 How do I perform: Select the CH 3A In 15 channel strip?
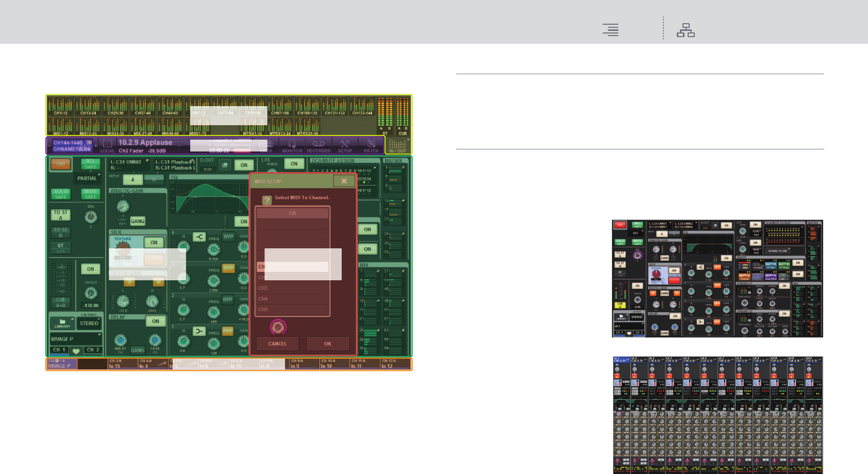pyautogui.click(x=123, y=364)
